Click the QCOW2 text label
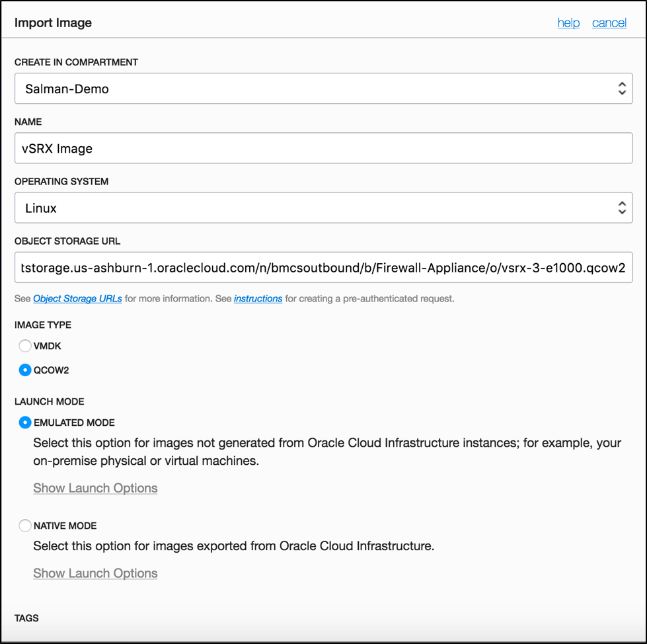The image size is (647, 644). [x=52, y=370]
